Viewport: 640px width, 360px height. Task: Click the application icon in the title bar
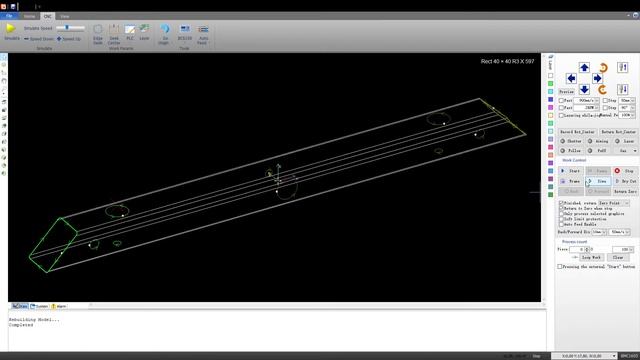coord(4,7)
